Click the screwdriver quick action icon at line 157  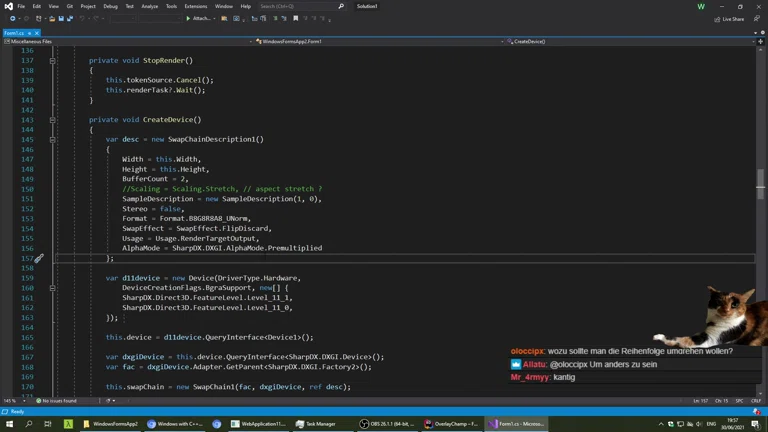point(39,258)
